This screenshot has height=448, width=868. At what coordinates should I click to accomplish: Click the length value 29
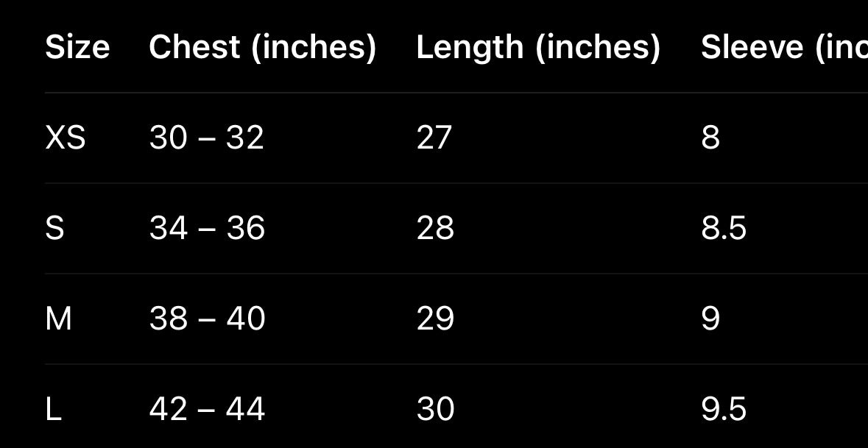click(x=435, y=319)
